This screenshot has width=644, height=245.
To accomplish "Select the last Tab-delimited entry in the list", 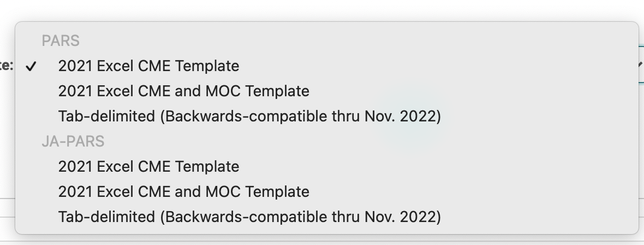I will (x=249, y=217).
